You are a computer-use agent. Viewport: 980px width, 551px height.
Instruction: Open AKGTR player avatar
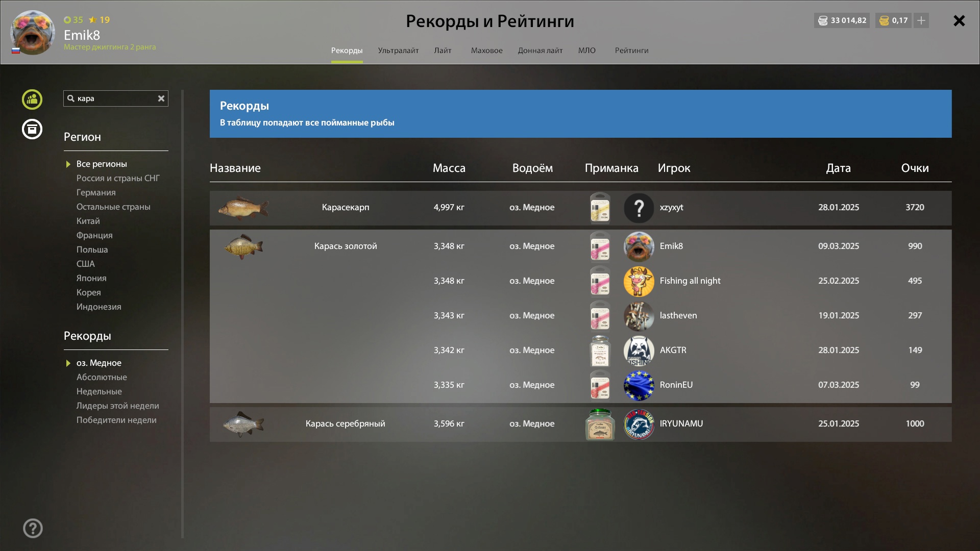639,351
